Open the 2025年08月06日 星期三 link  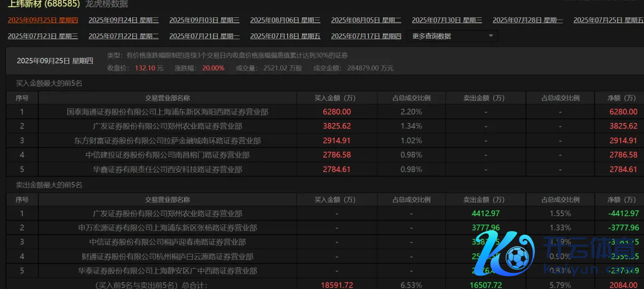[x=285, y=20]
